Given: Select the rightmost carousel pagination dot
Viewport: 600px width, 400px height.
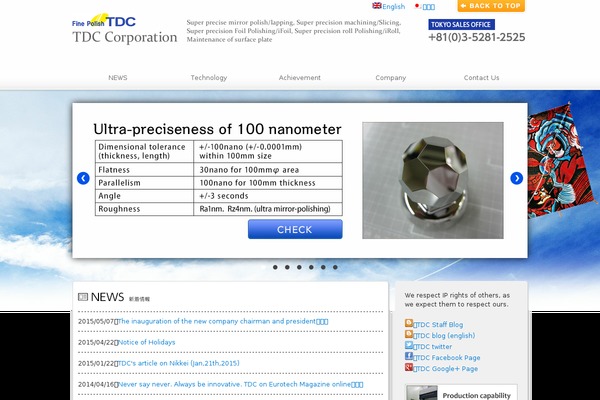Looking at the screenshot, I should 335,267.
